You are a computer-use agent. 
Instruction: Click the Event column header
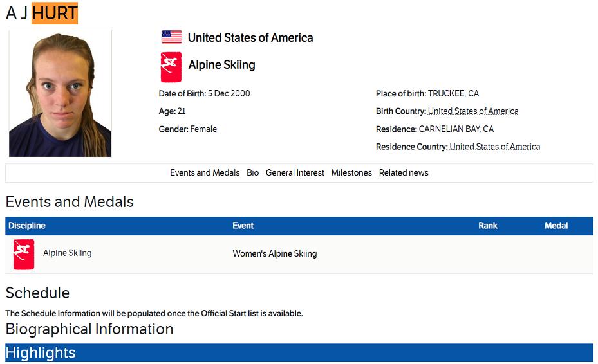tap(243, 226)
